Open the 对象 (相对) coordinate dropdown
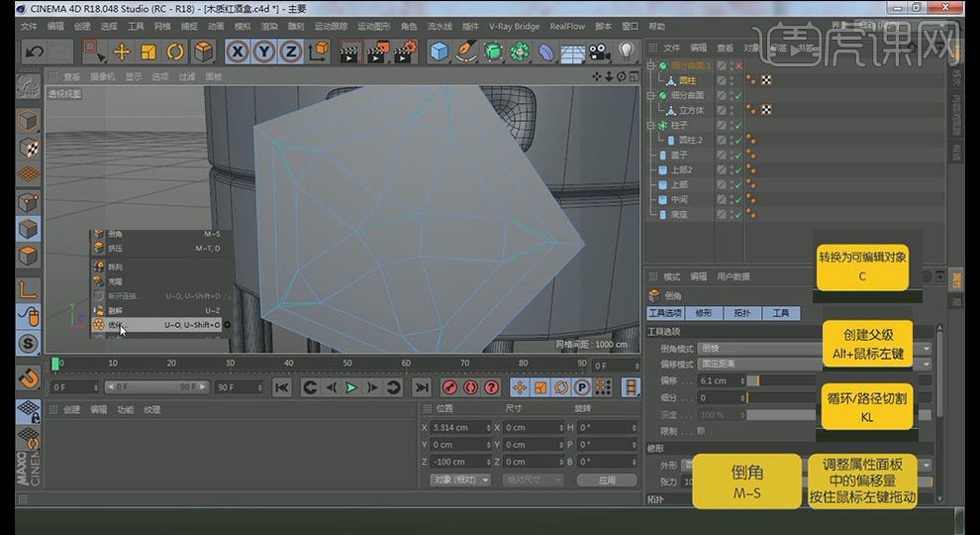The width and height of the screenshot is (980, 535). (x=460, y=480)
